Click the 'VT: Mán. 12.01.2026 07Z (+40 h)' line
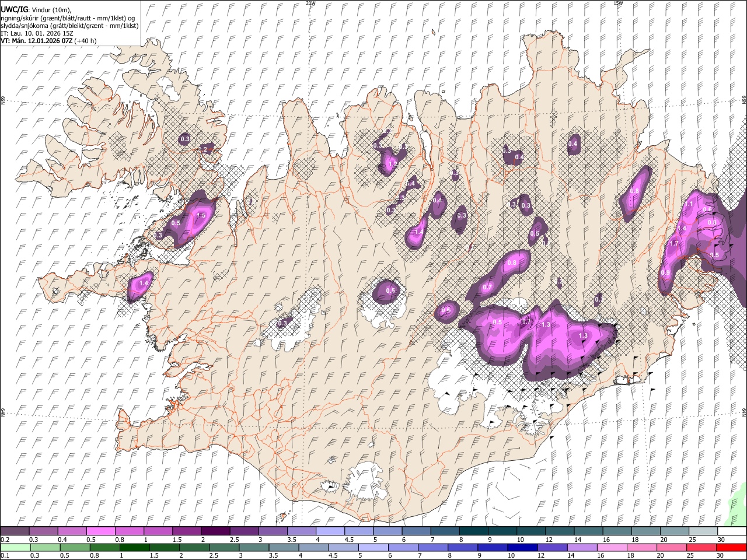Image resolution: width=747 pixels, height=560 pixels. (48, 41)
